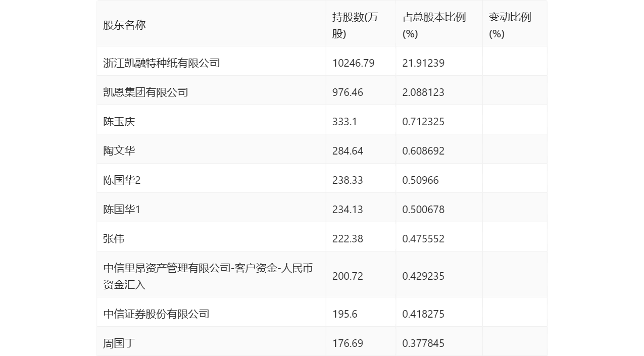Click percentage value 0.475552
Viewport: 644px width, 356px height.
point(423,239)
